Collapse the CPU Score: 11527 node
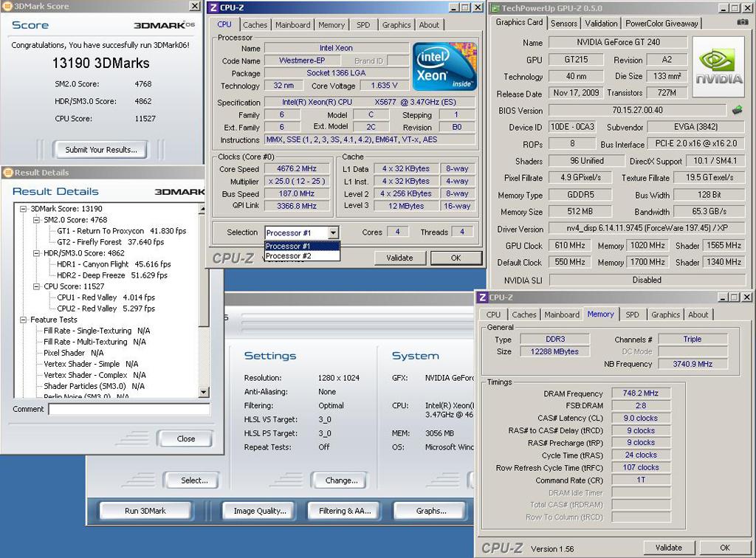The image size is (756, 558). point(36,286)
